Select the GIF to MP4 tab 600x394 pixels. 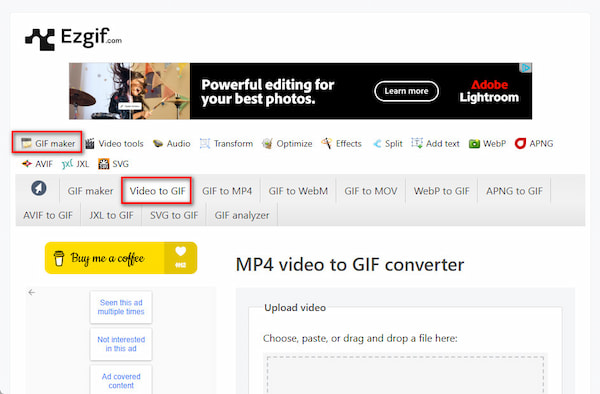(x=227, y=190)
